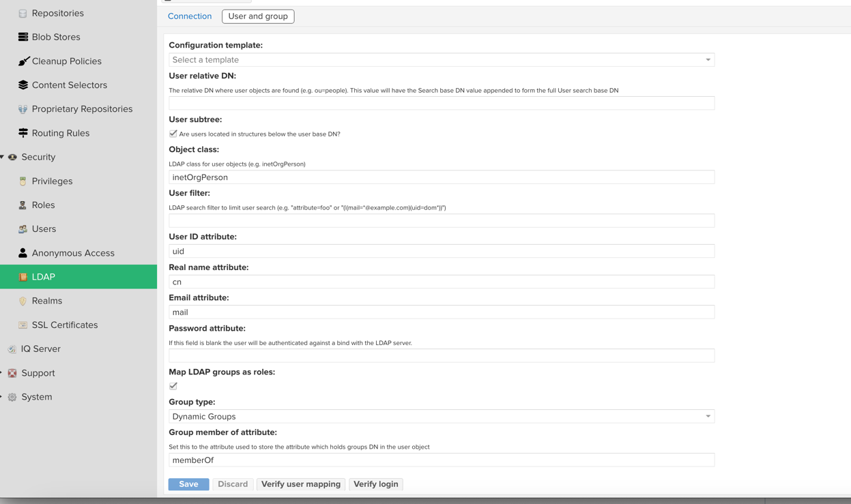Switch to the Connection tab
The width and height of the screenshot is (851, 504).
point(190,16)
